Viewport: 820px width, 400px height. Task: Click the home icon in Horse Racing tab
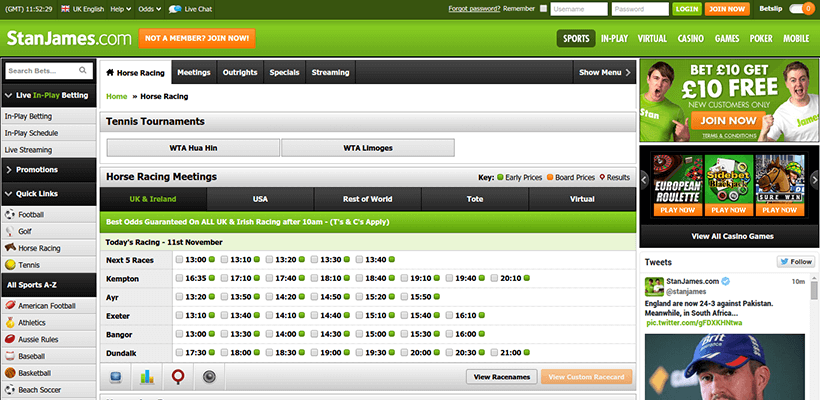point(110,73)
